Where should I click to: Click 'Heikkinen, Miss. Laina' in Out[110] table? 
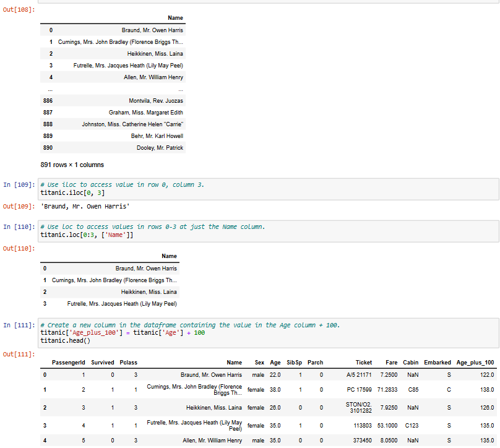[x=149, y=292]
